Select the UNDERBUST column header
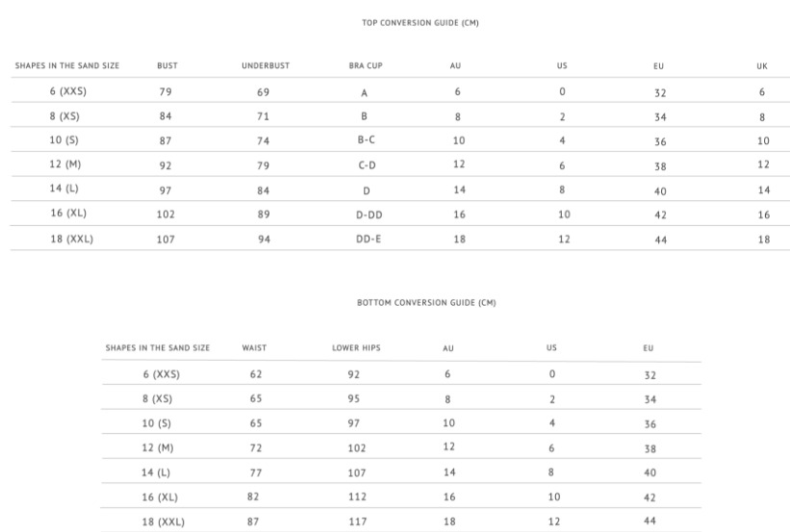790x532 pixels. click(x=266, y=66)
